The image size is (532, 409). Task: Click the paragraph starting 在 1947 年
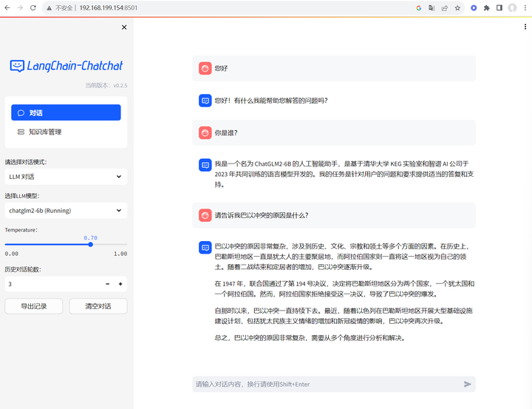click(x=344, y=288)
